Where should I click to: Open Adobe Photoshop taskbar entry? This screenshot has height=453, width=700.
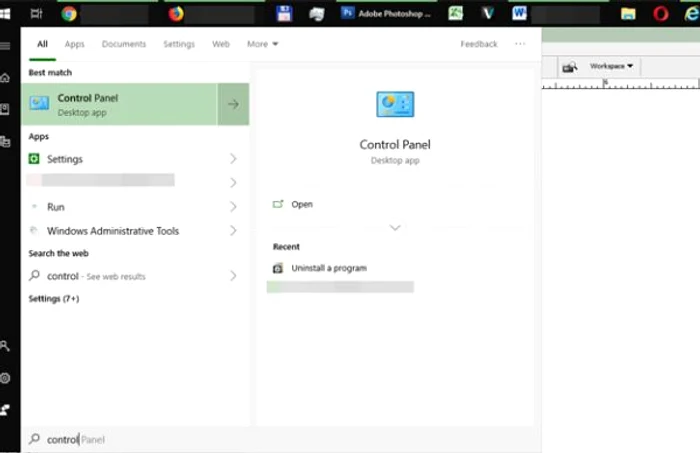(387, 14)
